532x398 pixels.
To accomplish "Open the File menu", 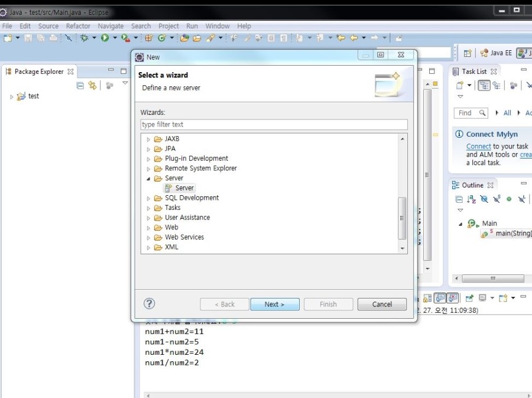I will (x=7, y=26).
